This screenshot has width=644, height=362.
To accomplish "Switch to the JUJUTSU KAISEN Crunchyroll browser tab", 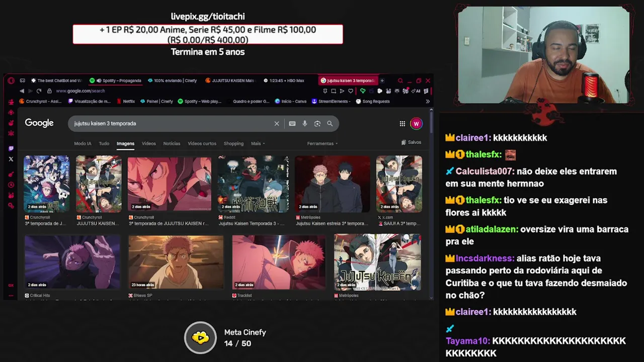I will [x=230, y=80].
